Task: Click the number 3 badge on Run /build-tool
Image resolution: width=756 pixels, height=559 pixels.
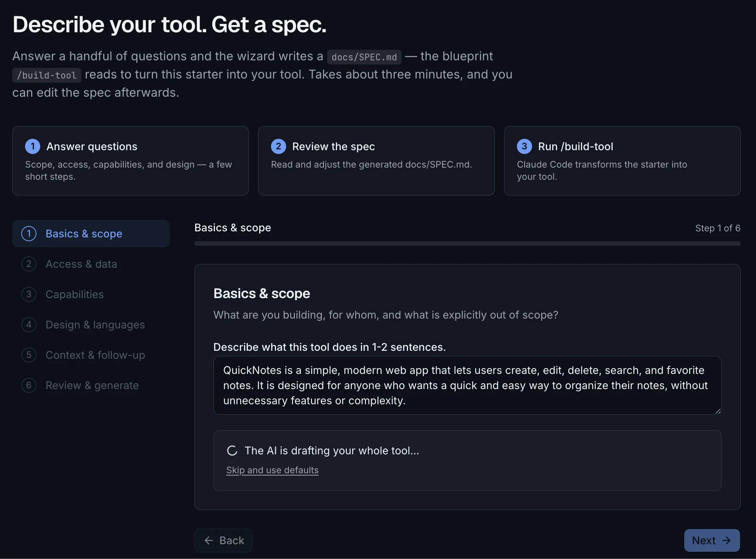Action: (x=524, y=146)
